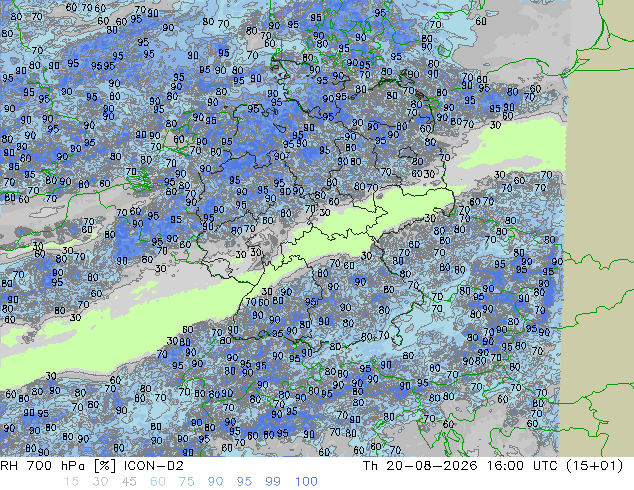This screenshot has width=634, height=490.
Task: Click legend value 99 in the color scale
Action: point(273,482)
